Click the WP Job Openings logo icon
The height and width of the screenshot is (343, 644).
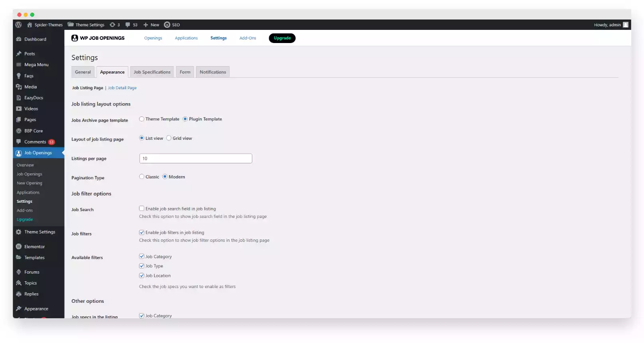click(75, 38)
